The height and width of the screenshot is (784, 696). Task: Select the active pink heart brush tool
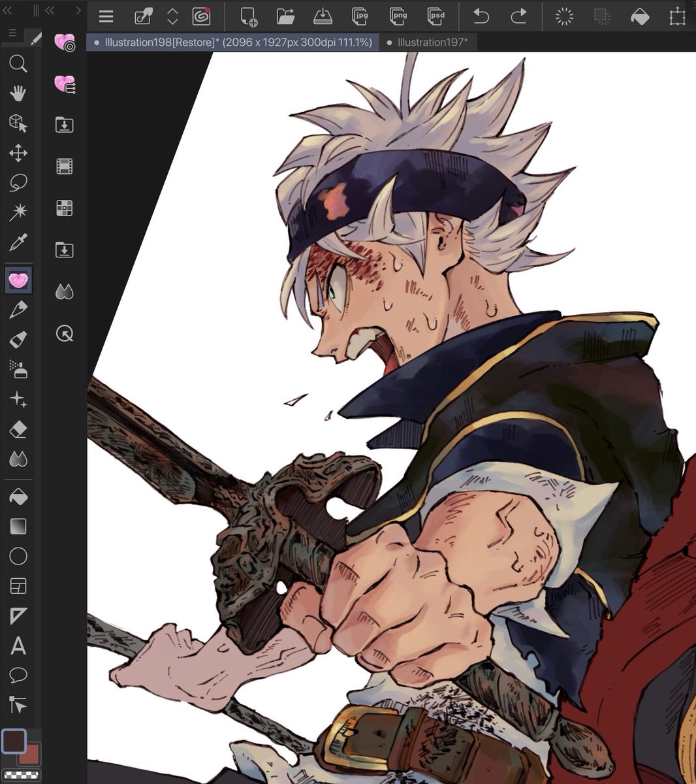(19, 280)
